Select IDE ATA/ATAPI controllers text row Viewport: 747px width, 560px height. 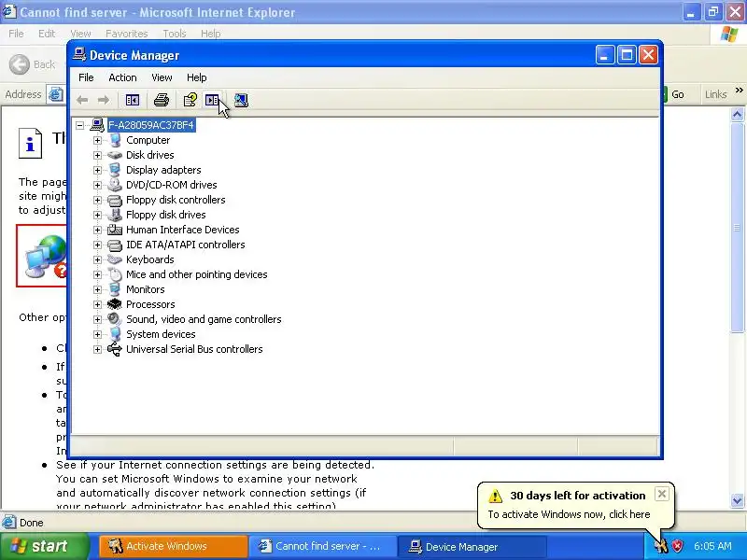click(x=185, y=245)
